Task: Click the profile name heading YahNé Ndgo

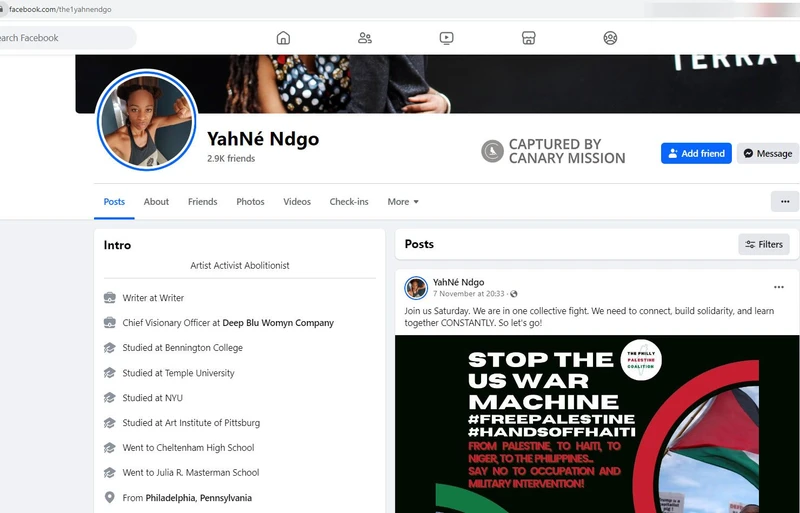Action: point(263,139)
